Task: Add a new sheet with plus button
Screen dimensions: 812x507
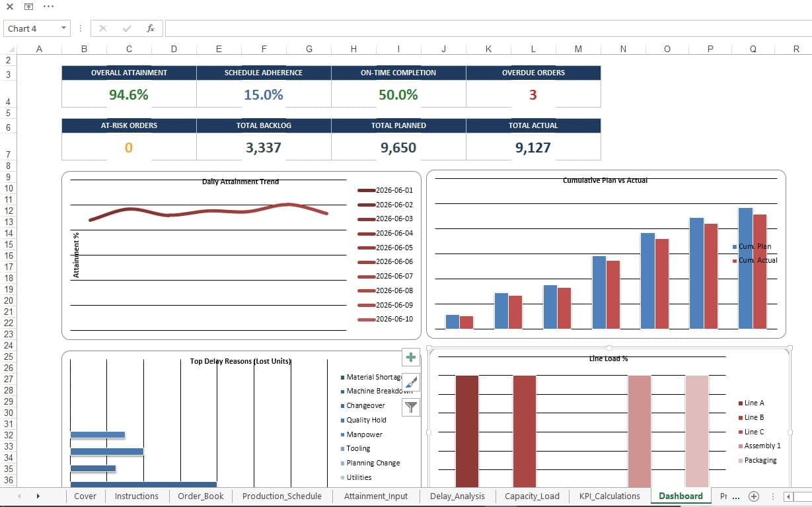Action: (x=753, y=496)
